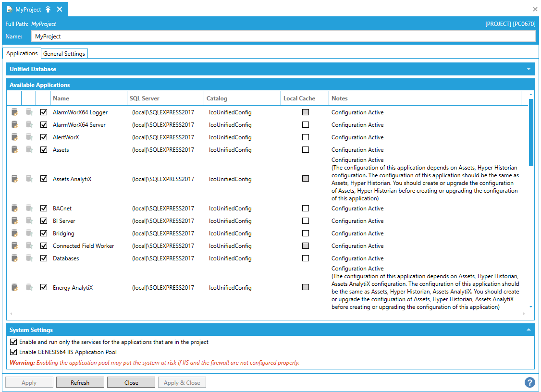Click the Local Cache column header

click(x=305, y=98)
